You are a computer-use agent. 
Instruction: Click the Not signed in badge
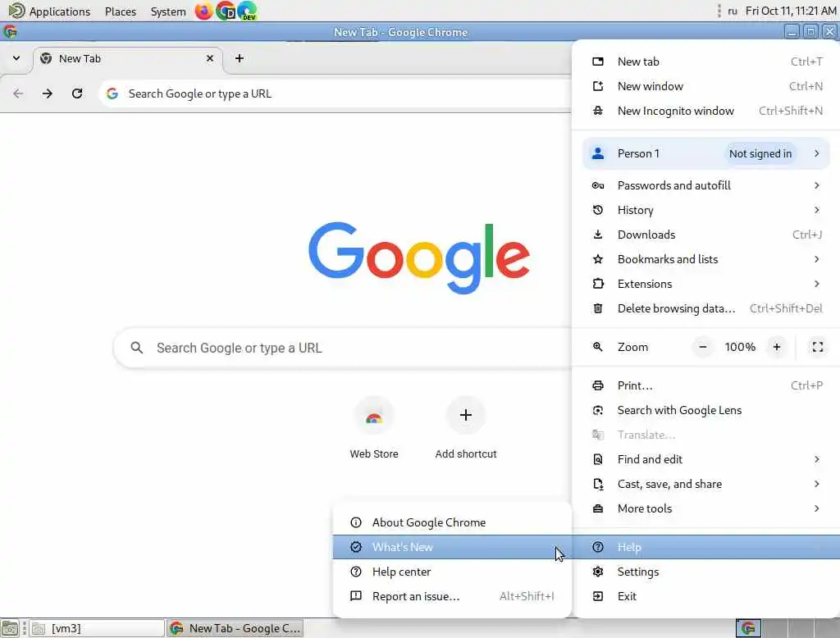coord(760,153)
